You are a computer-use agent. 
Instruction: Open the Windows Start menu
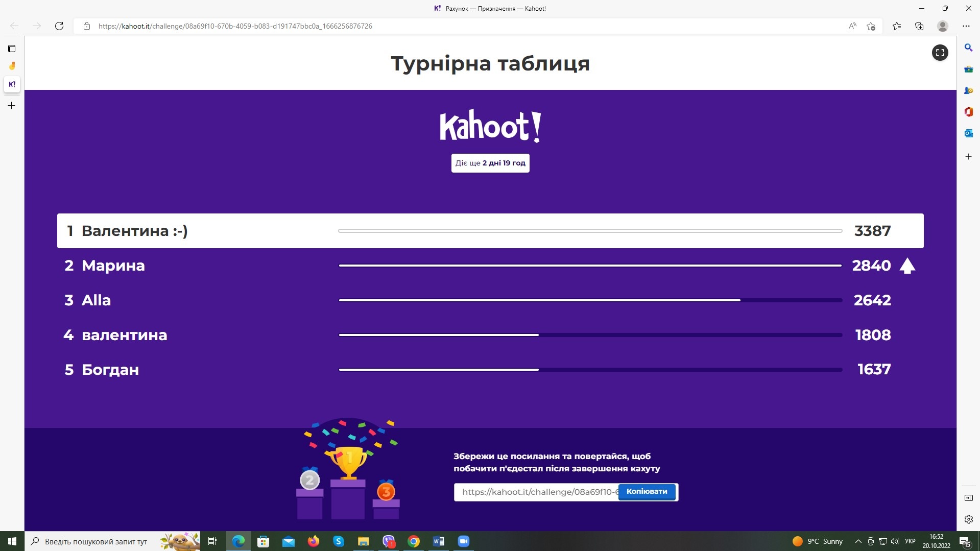(x=12, y=541)
